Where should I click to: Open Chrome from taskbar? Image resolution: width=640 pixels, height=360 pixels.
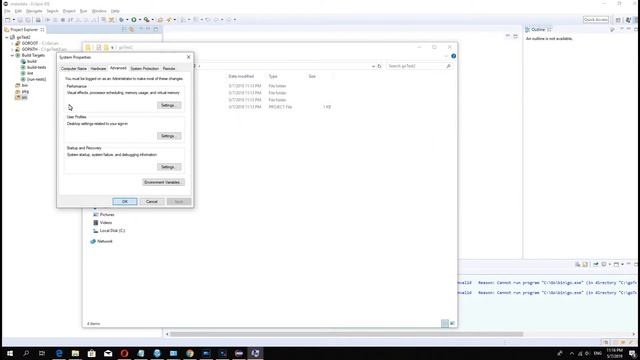coord(190,353)
